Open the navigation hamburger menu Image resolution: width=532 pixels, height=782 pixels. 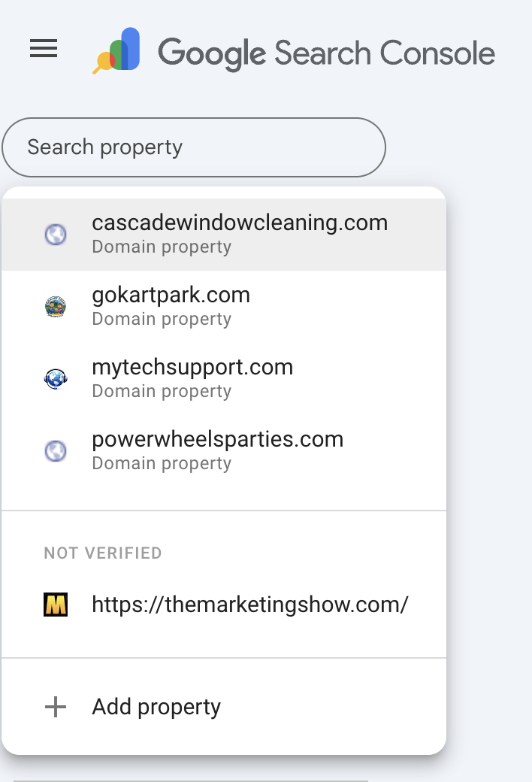43,49
